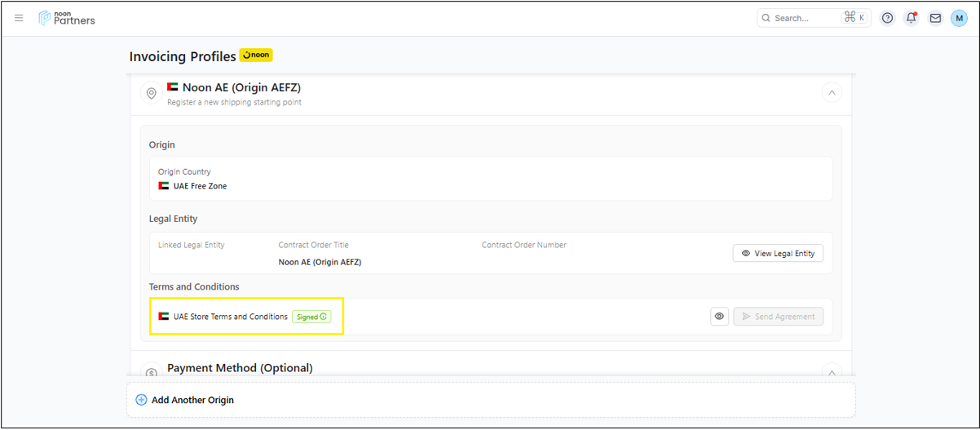Viewport: 980px width, 430px height.
Task: Collapse the Payment Method section chevron
Action: (x=832, y=372)
